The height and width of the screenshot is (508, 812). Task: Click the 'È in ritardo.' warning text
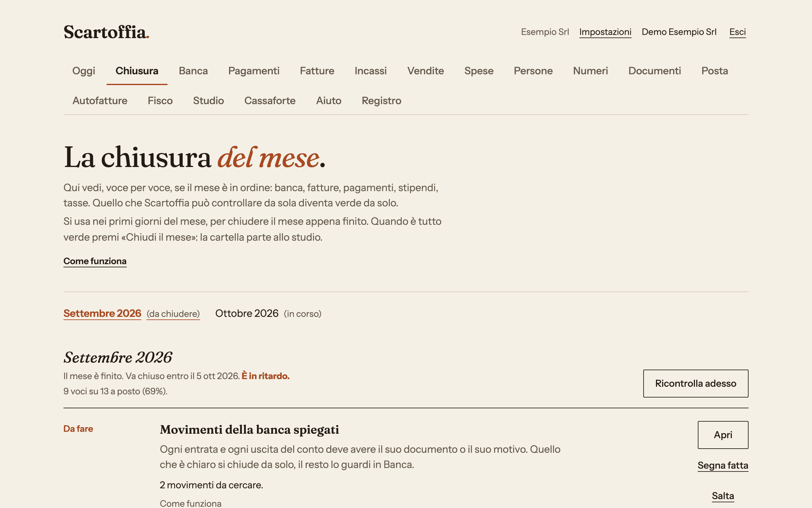coord(265,376)
